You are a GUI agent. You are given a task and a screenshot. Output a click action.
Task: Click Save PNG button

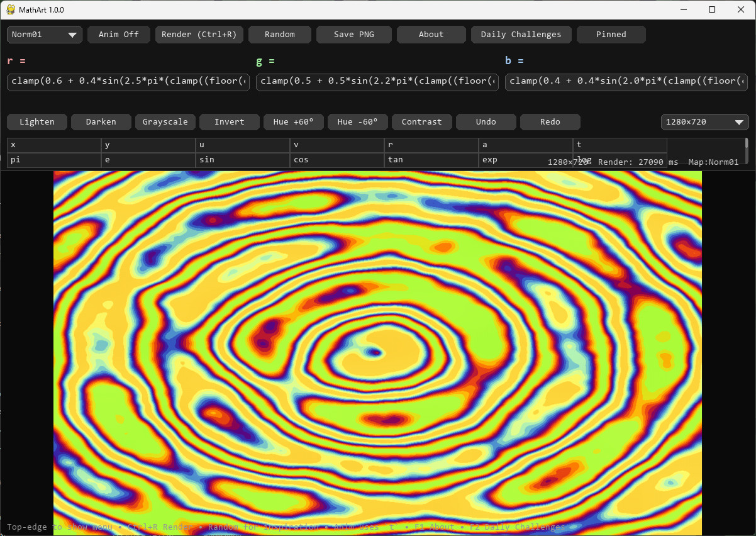click(354, 35)
